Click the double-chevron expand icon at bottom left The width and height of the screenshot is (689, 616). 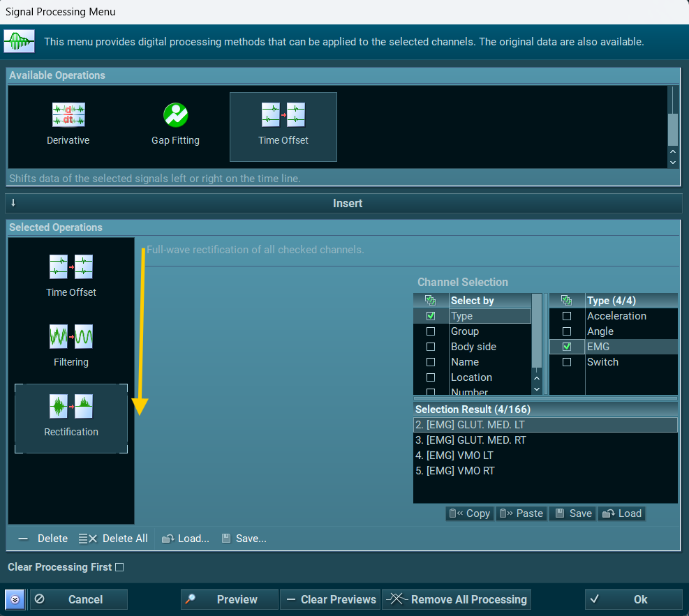(15, 599)
